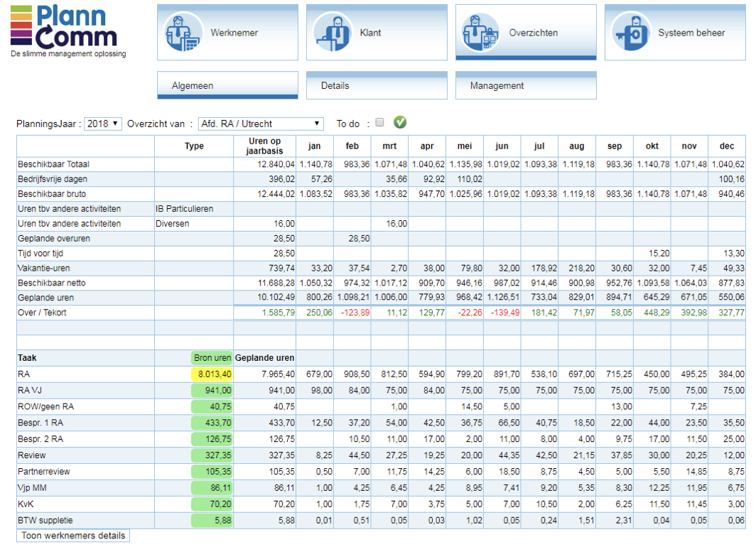The width and height of the screenshot is (756, 547).
Task: Click the Systeem beheer key icon
Action: click(631, 33)
